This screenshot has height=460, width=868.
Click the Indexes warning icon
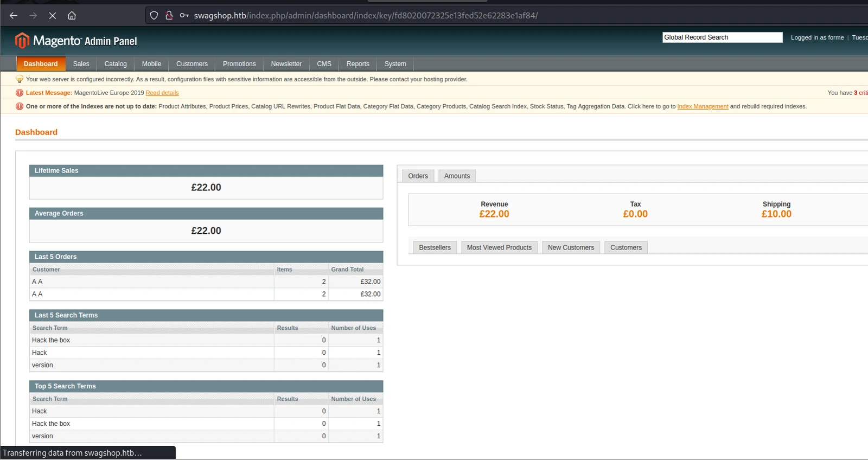20,106
